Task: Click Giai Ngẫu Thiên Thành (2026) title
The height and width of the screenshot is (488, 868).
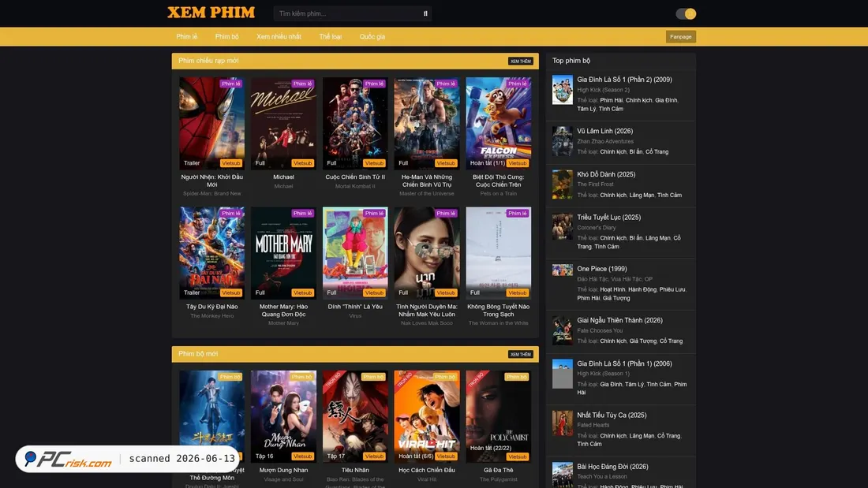Action: (x=619, y=320)
